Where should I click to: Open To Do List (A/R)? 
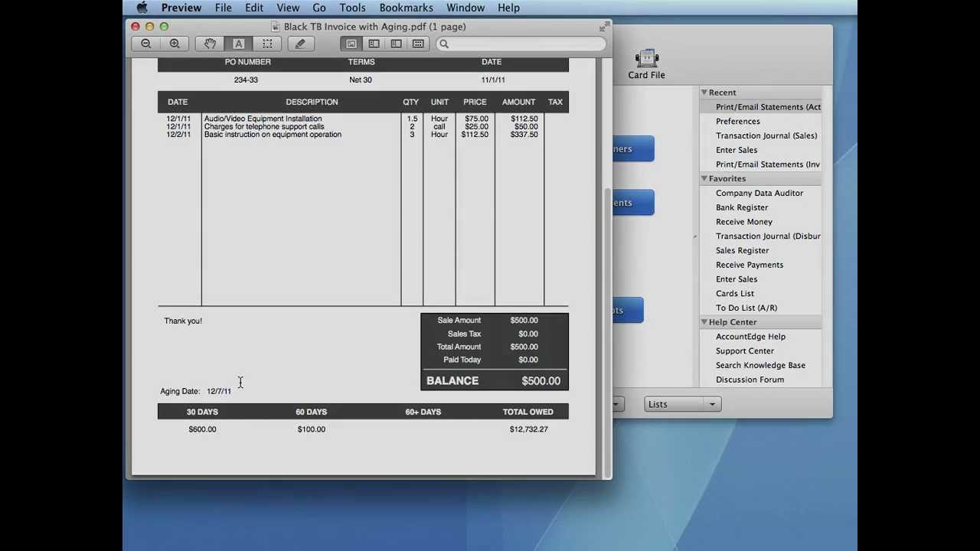tap(746, 308)
